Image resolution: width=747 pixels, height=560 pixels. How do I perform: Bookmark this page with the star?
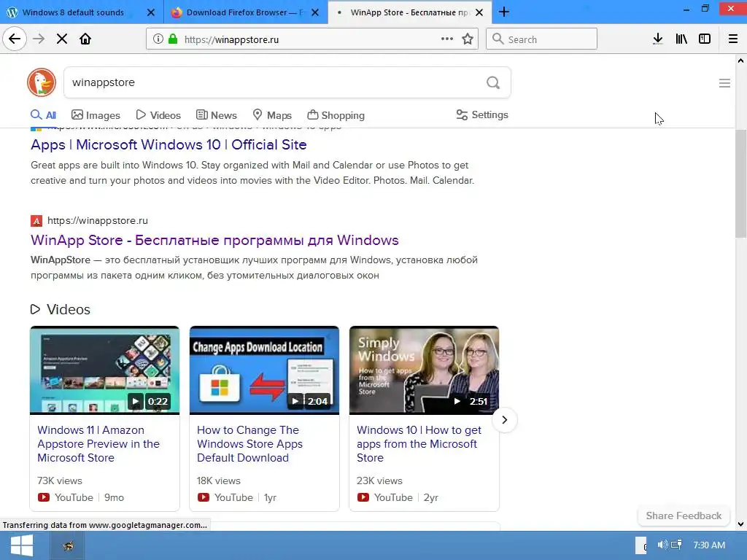pyautogui.click(x=468, y=39)
